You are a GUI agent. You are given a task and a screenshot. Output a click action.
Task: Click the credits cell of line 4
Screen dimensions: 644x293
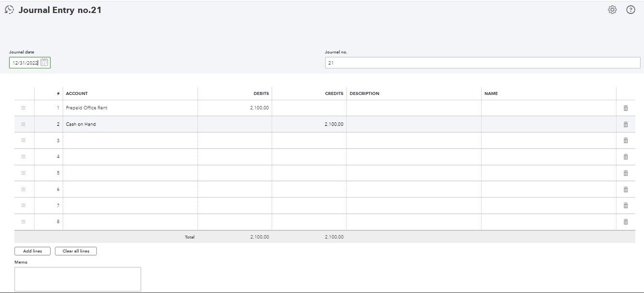coord(309,157)
